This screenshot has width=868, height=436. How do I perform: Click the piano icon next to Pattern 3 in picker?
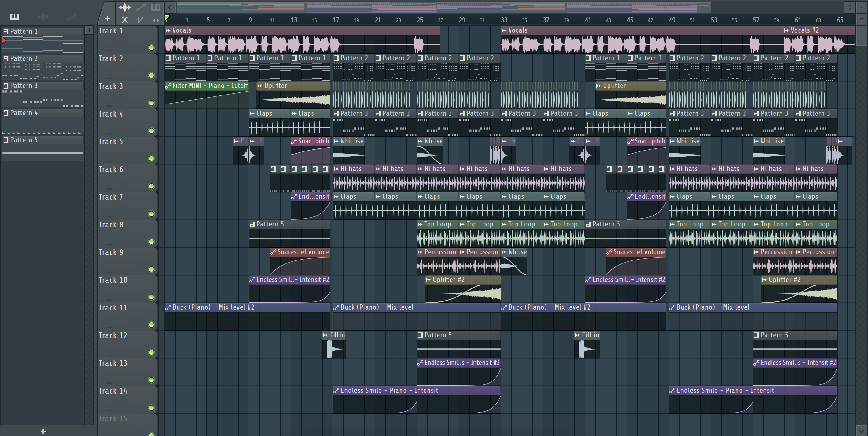6,86
